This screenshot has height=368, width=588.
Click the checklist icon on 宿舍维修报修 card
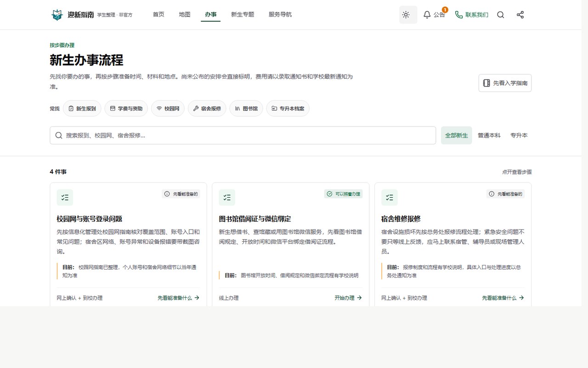coord(390,198)
